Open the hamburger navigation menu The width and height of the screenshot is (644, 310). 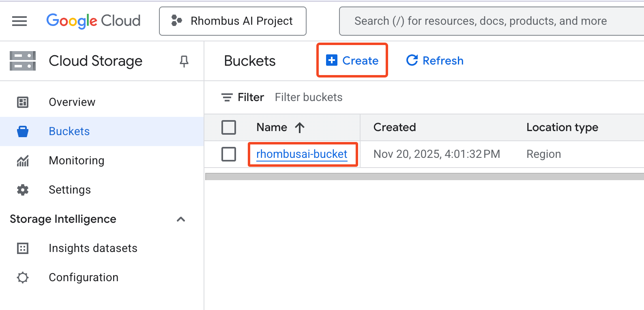(19, 21)
